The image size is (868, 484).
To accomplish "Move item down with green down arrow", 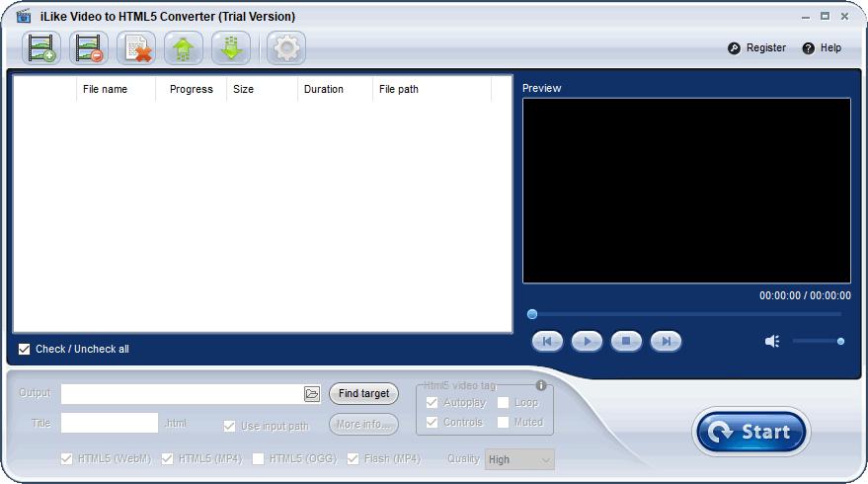I will [231, 48].
